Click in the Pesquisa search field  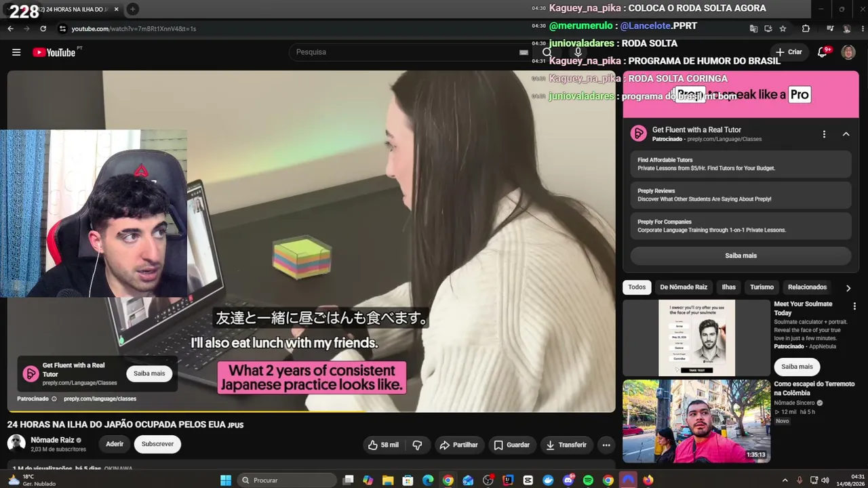click(412, 52)
